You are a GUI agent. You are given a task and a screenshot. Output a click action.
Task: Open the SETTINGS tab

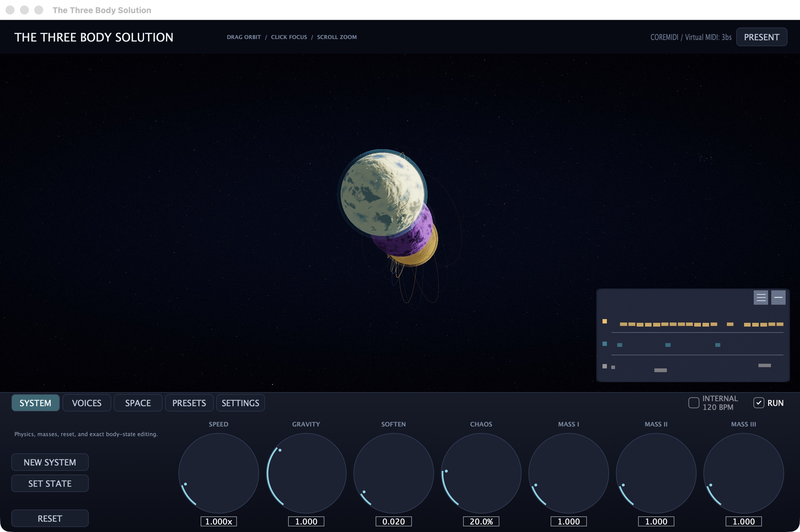[x=240, y=403]
